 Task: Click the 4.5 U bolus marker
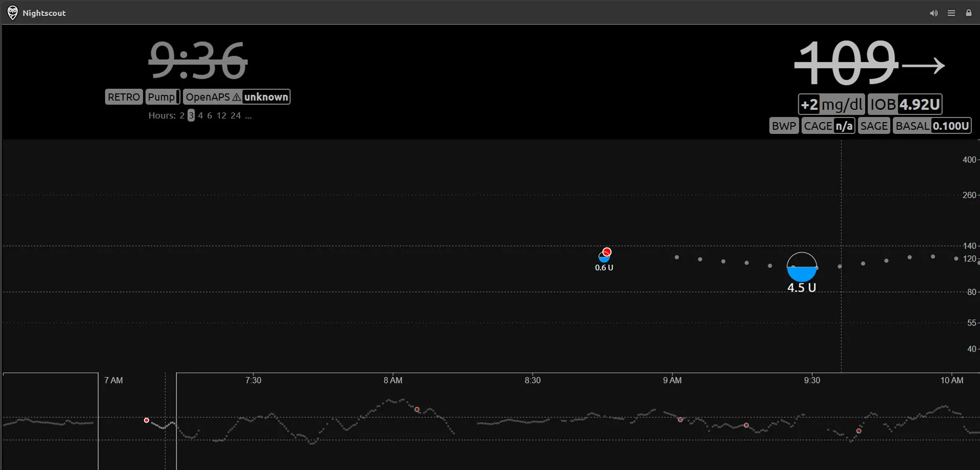802,268
